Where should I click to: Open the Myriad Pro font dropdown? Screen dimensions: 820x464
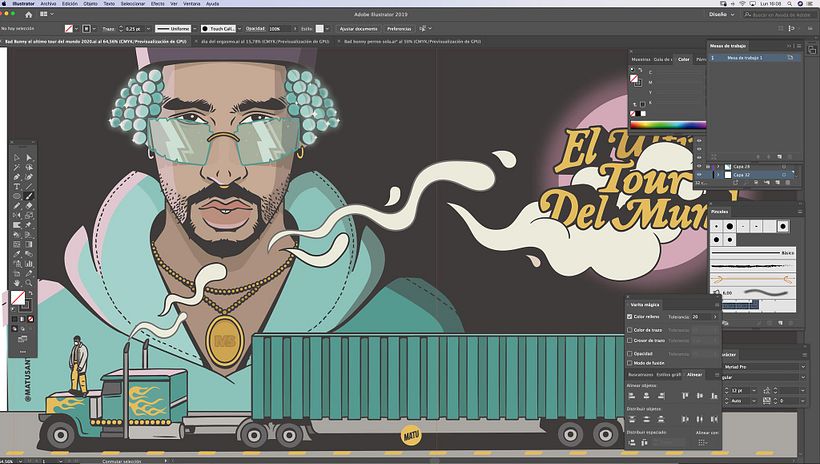tap(765, 367)
